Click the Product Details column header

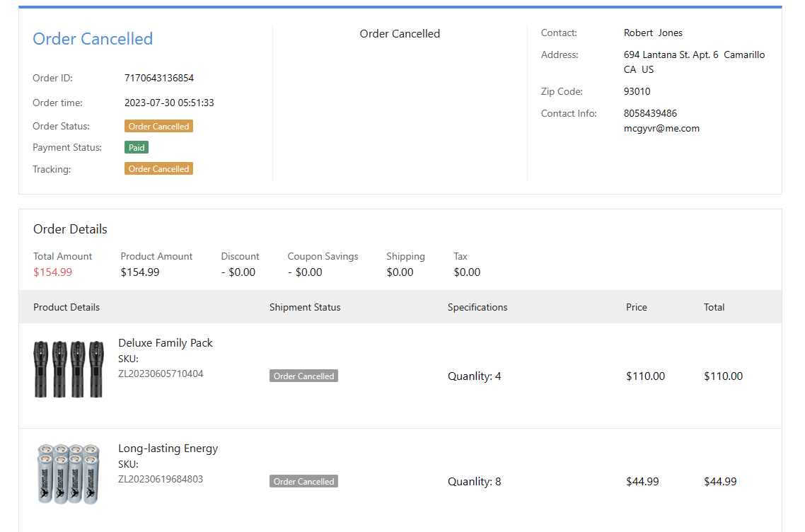pos(66,308)
